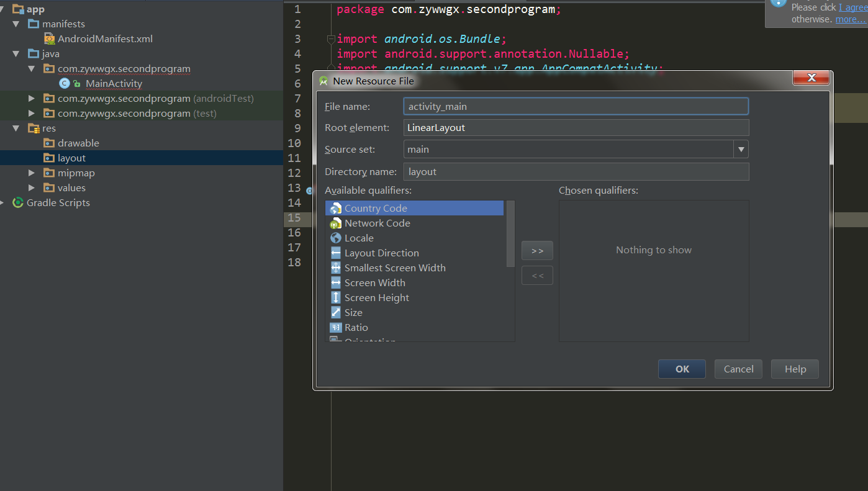Expand the mipmap folder

pos(32,173)
